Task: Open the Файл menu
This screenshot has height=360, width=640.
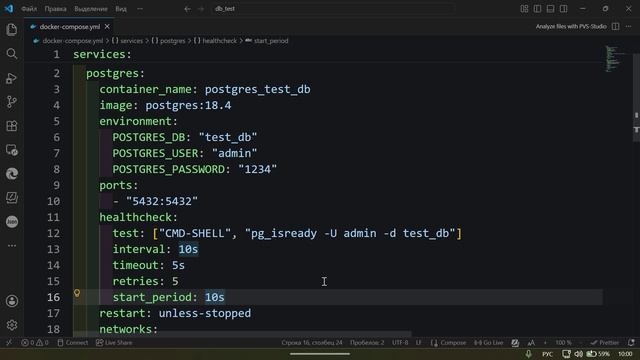Action: click(x=29, y=9)
